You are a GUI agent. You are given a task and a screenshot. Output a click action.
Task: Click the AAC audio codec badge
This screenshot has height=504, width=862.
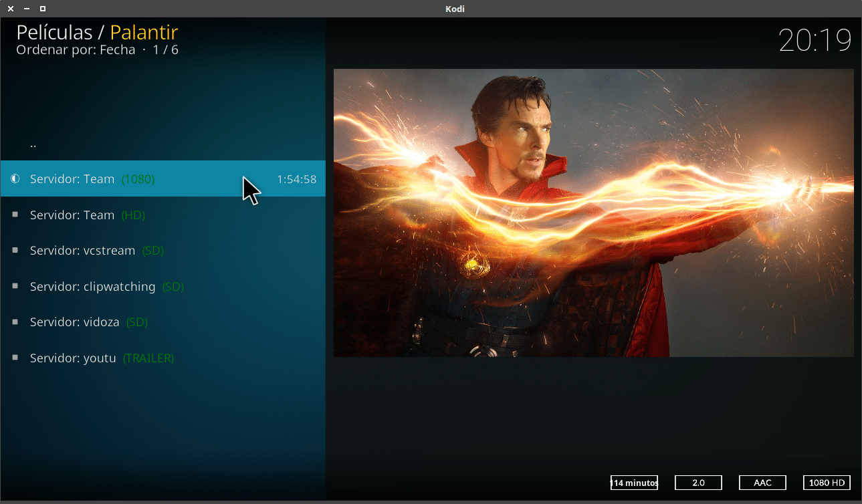click(762, 483)
